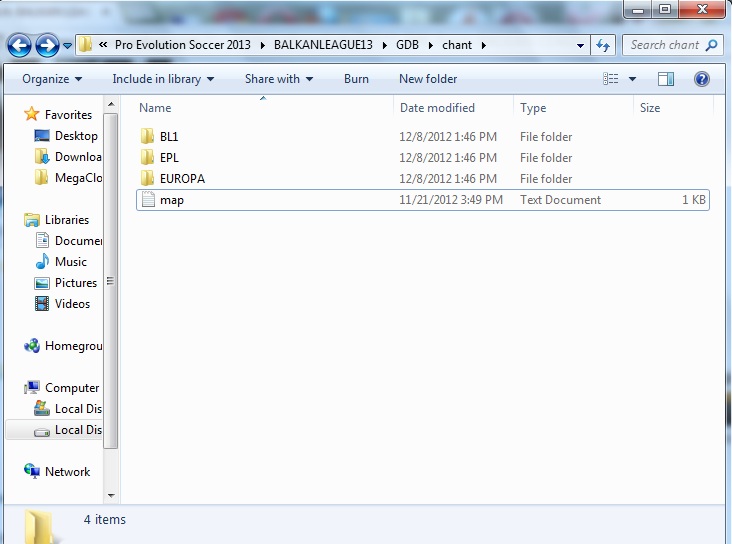Sort by the Name column header
Screen dimensions: 732x544
coord(264,108)
